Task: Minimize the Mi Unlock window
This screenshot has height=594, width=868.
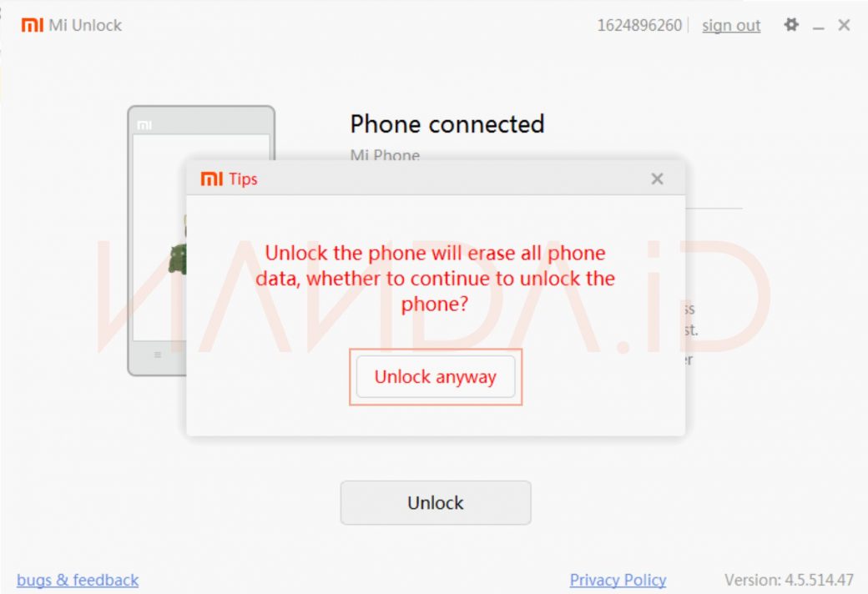Action: [x=818, y=28]
